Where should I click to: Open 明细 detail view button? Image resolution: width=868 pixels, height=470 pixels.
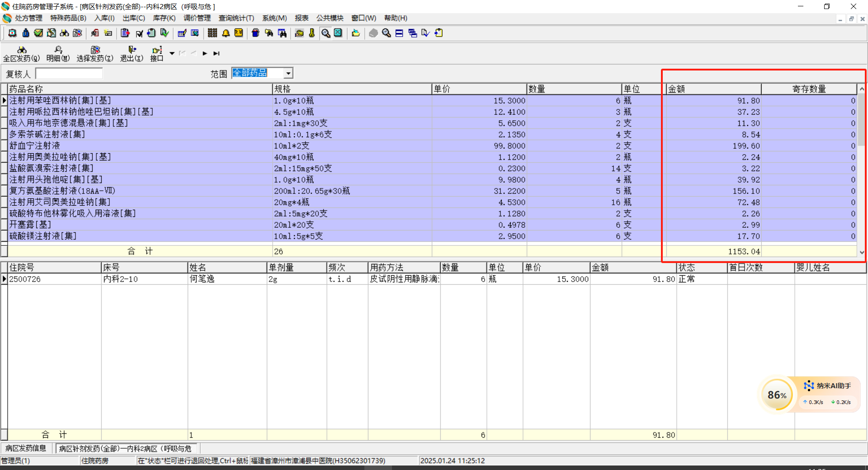click(58, 54)
